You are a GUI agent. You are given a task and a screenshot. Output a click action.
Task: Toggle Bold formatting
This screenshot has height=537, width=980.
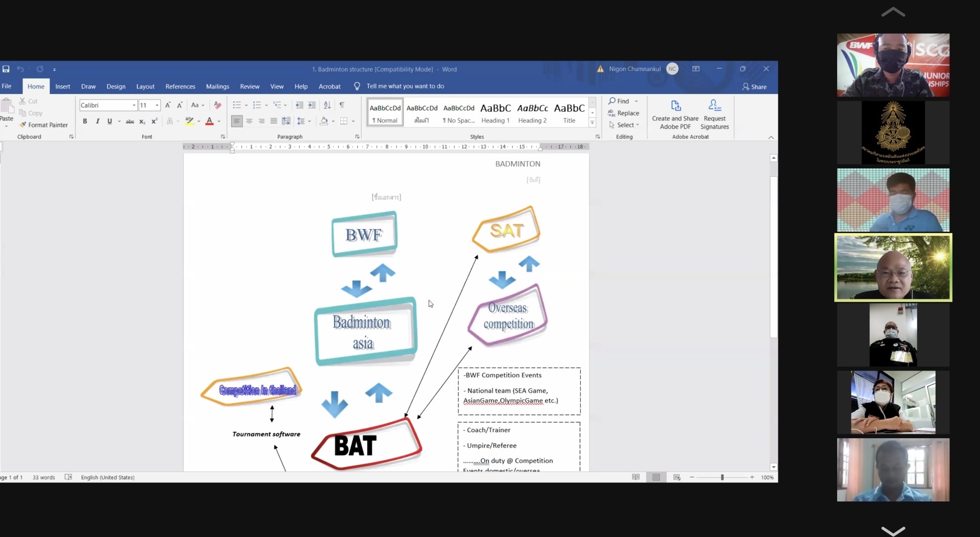[85, 121]
